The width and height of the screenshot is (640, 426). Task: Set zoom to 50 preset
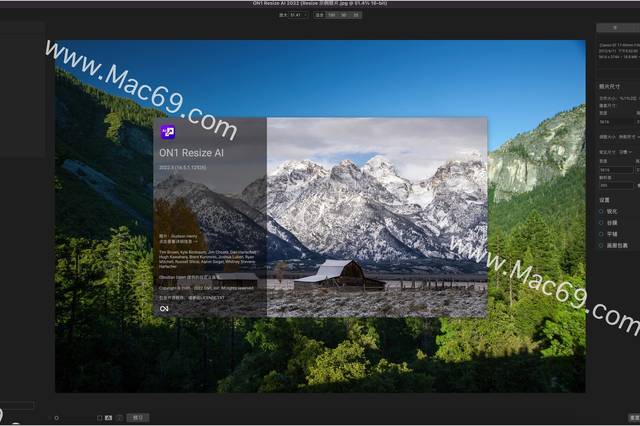click(x=344, y=15)
